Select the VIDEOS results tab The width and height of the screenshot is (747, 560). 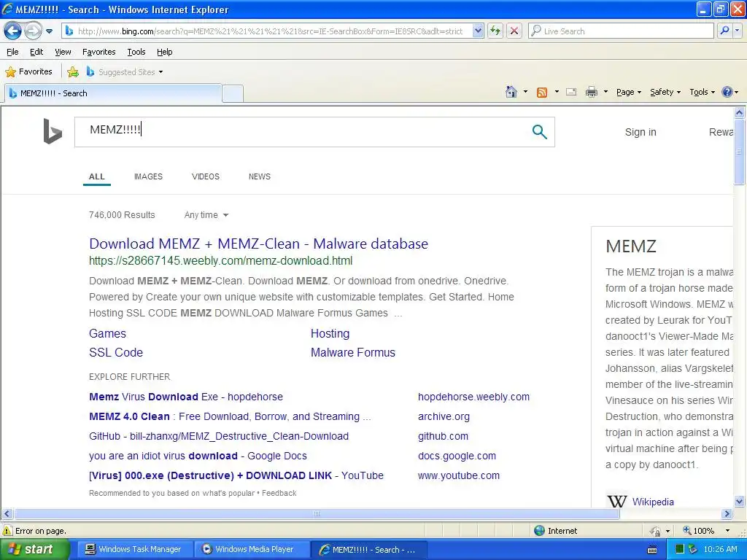[x=205, y=176]
